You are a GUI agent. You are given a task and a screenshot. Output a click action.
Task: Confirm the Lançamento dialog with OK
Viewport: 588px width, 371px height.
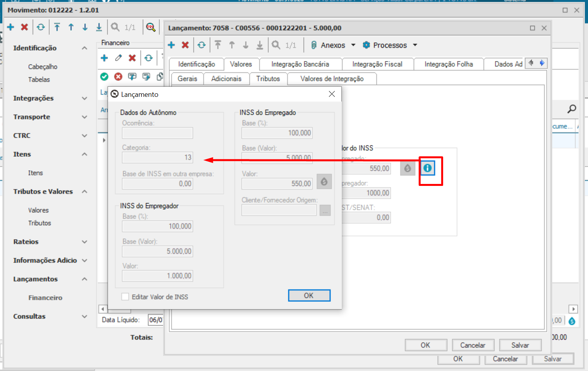[309, 296]
